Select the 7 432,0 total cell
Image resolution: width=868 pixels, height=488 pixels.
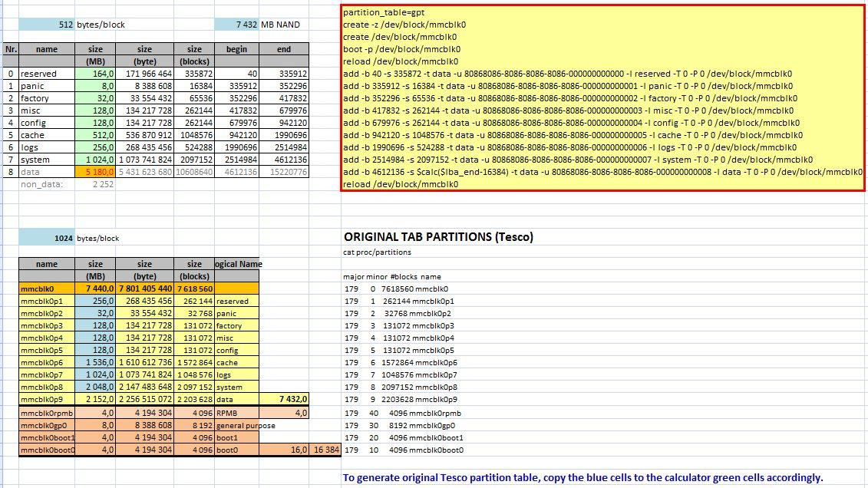(284, 399)
